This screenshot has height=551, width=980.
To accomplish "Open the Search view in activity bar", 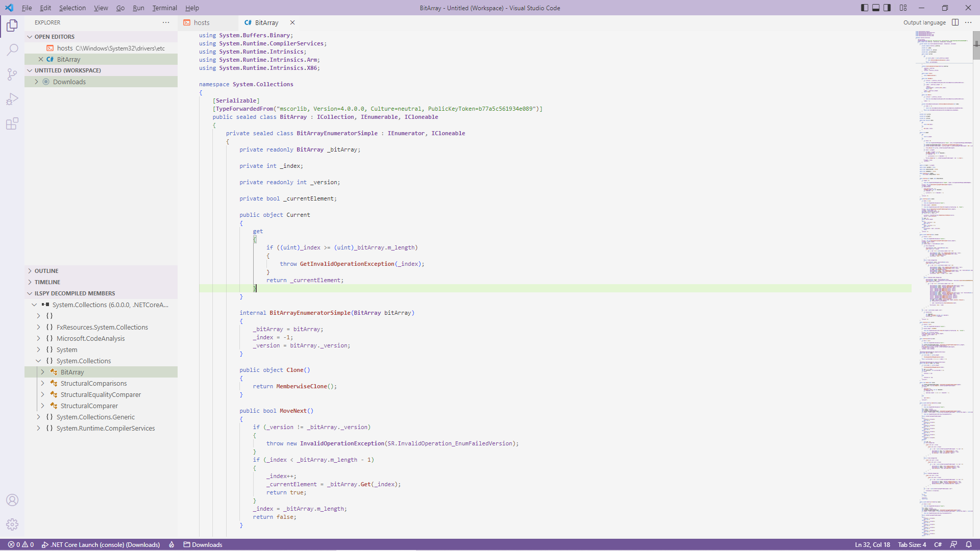I will (12, 49).
